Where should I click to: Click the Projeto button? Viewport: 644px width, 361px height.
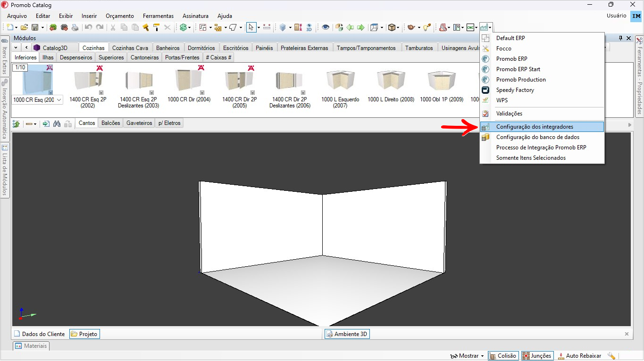click(84, 334)
